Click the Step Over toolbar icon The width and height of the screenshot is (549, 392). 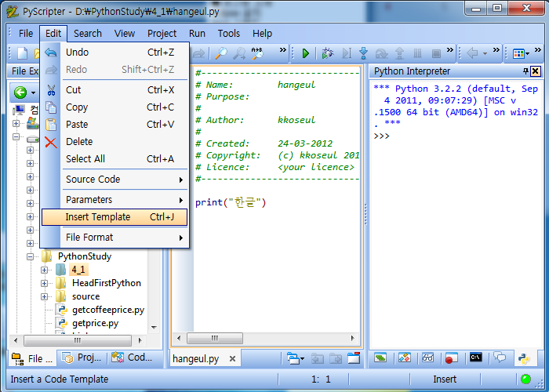(382, 53)
